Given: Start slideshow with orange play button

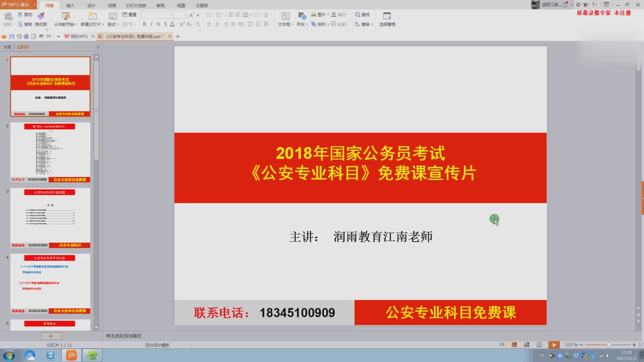Looking at the screenshot, I should coord(554,344).
